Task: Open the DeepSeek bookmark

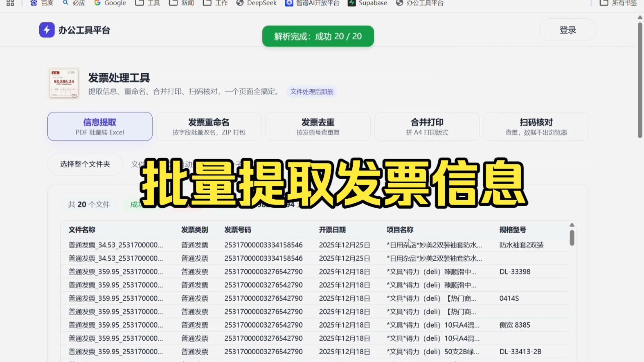Action: (256, 3)
